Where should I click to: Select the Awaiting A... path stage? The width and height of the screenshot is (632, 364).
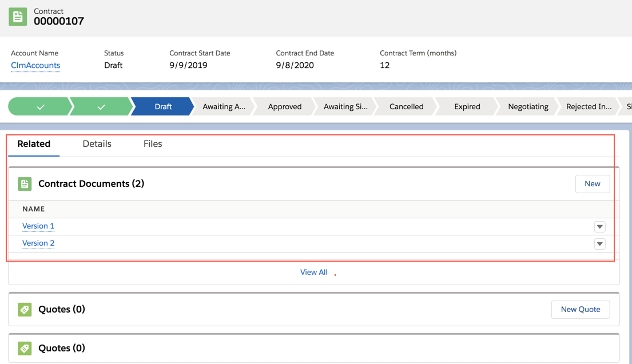coord(224,107)
